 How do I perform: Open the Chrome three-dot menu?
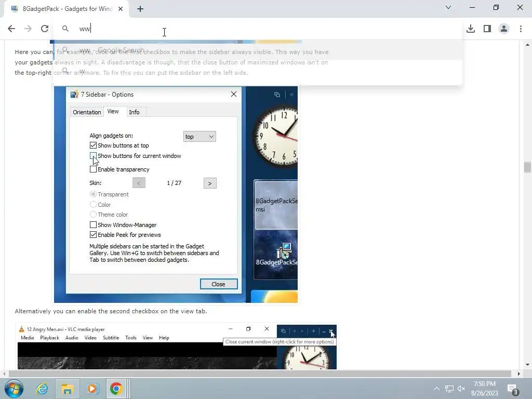click(521, 29)
